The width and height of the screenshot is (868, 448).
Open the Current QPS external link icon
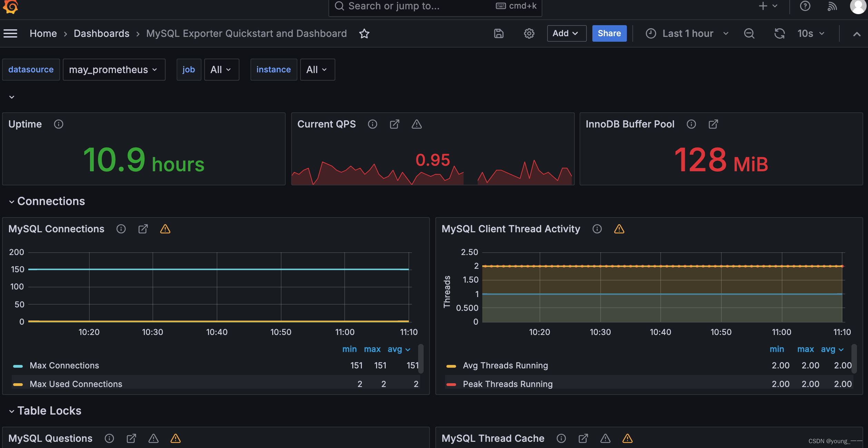click(x=395, y=124)
